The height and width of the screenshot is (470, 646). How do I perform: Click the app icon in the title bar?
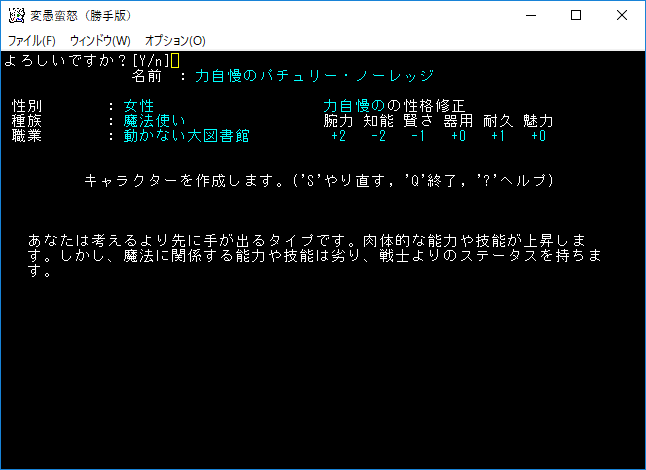pyautogui.click(x=15, y=15)
